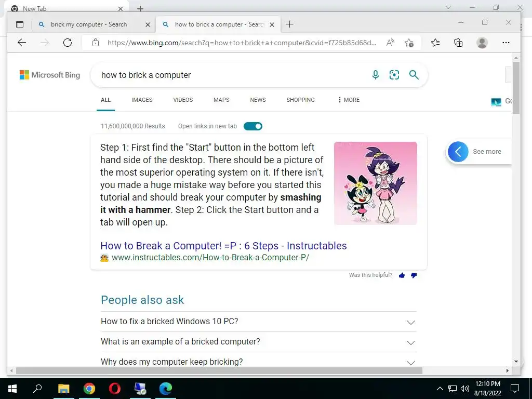The width and height of the screenshot is (532, 399).
Task: Open the Favorites list icon
Action: coord(435,43)
